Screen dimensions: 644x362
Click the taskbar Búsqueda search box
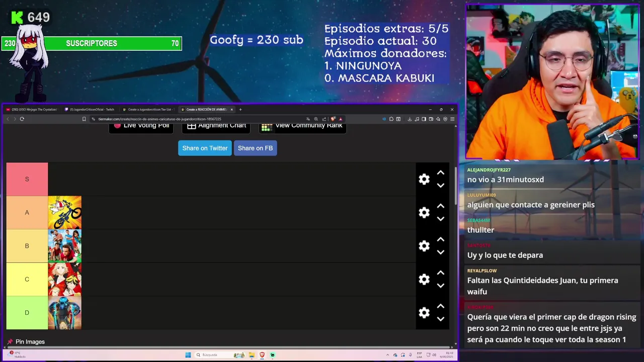coord(219,355)
